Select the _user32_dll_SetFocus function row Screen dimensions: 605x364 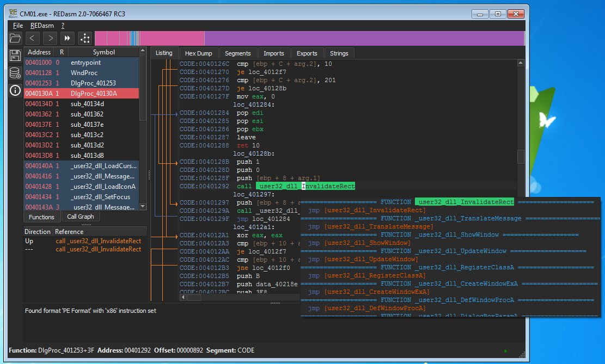[x=82, y=196]
